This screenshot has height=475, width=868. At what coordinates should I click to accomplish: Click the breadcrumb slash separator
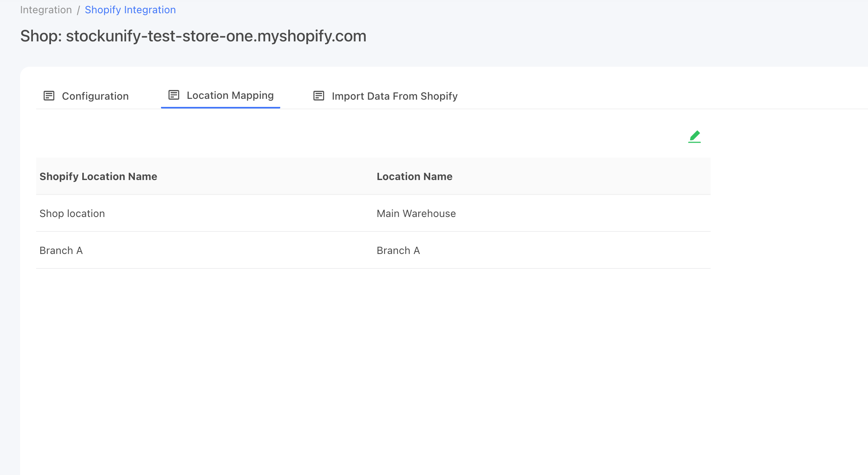click(78, 10)
